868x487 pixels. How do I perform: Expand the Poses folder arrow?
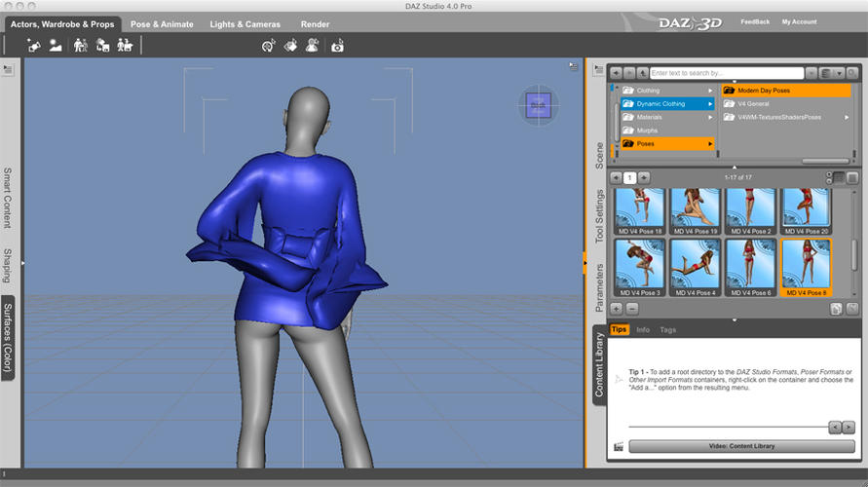pyautogui.click(x=710, y=144)
